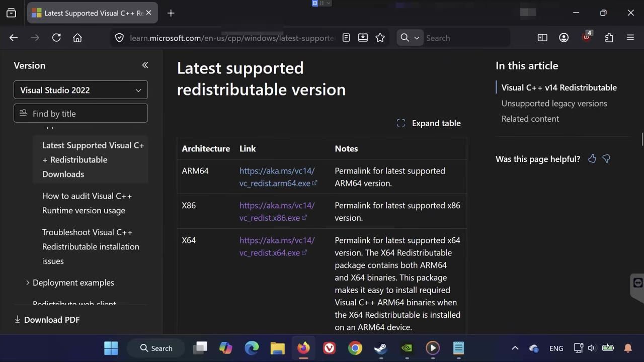Jump to Visual C++ v14 Redistributable section
Screen dimensions: 644x362
(559, 87)
